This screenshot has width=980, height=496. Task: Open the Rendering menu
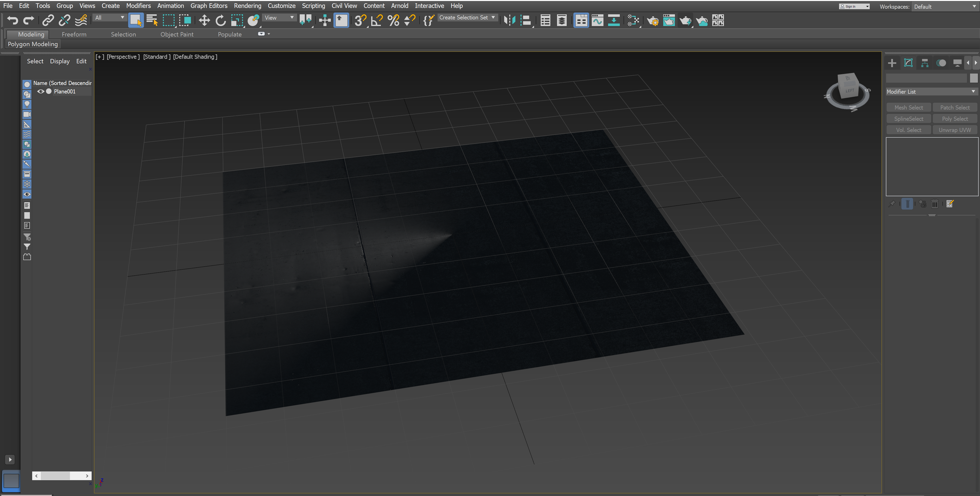click(247, 6)
